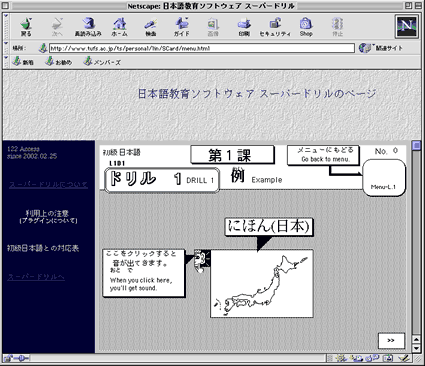Viewport: 425px width, 366px height.
Task: Click the スーパードリルについて sidebar link
Action: 48,184
